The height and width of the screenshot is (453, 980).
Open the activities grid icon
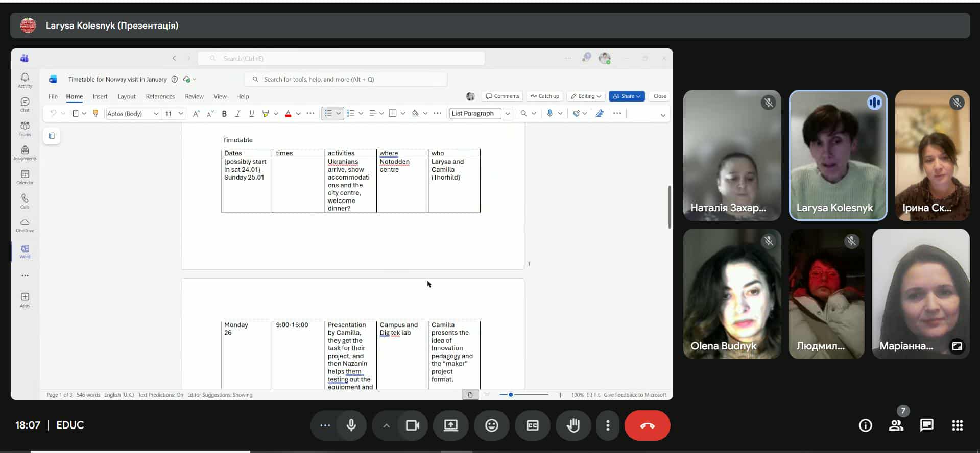(957, 425)
